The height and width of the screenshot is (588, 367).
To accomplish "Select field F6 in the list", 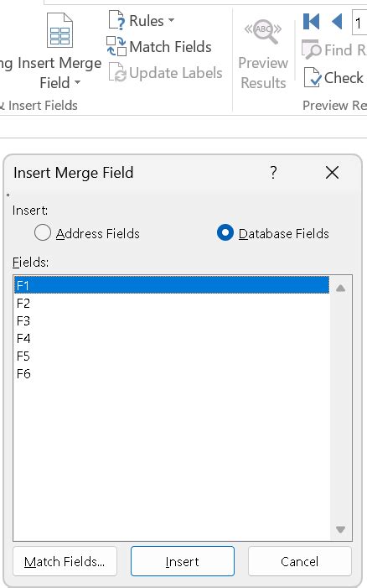I will click(x=172, y=374).
